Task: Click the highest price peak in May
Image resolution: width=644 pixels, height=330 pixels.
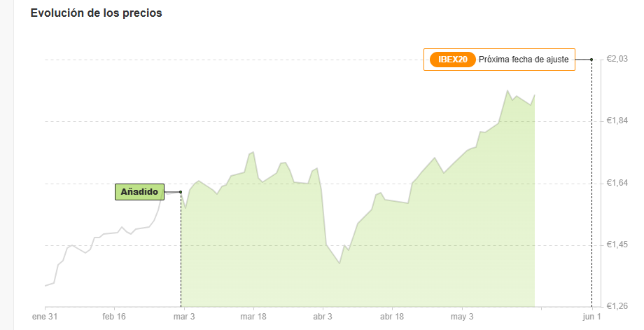Action: [507, 90]
